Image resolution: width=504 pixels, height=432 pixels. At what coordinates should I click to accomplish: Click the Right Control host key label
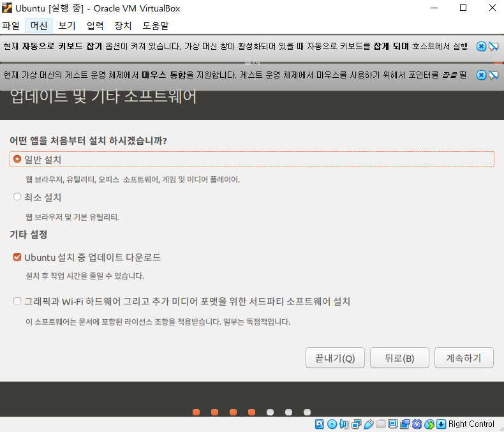(x=471, y=424)
